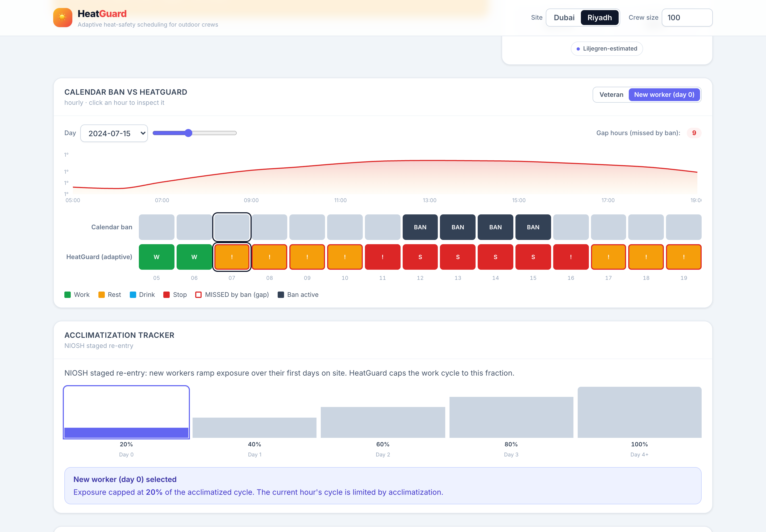Click the HeatGuard sun logo icon
The height and width of the screenshot is (532, 766).
pos(63,18)
